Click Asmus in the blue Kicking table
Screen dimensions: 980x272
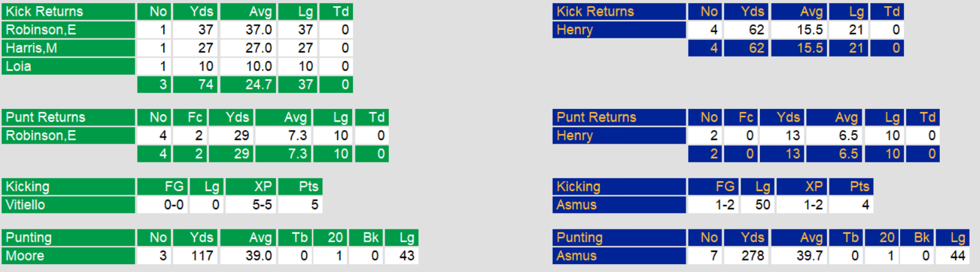tap(619, 205)
